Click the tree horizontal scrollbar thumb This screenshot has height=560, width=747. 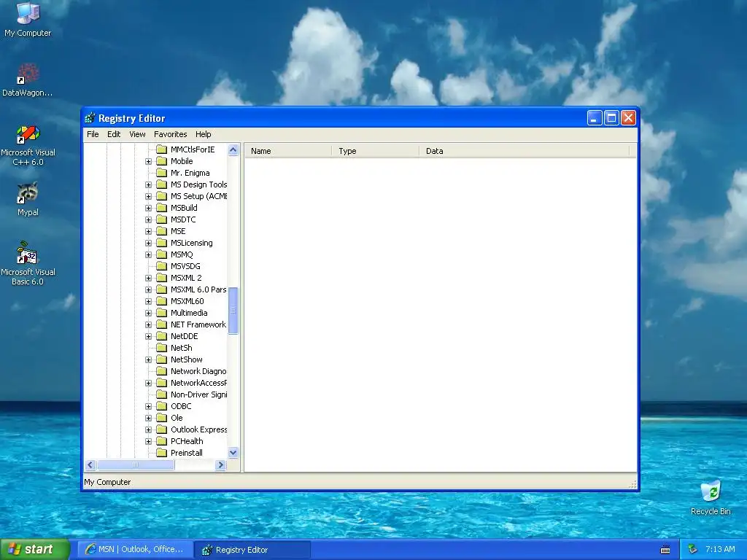(135, 464)
